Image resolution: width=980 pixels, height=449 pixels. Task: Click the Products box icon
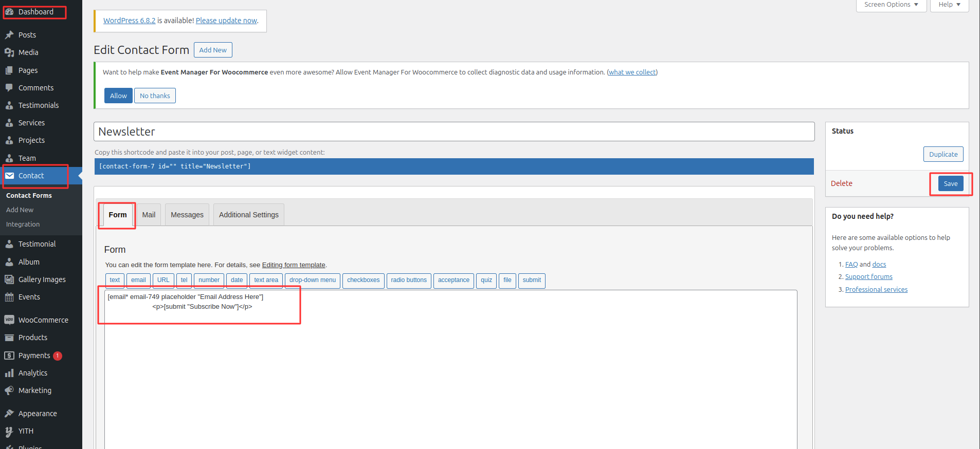pos(9,338)
